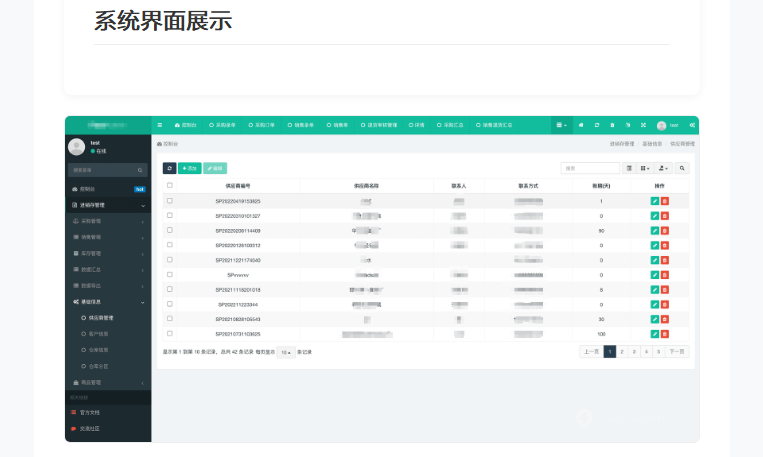
Task: Click the reload icon in top-right header
Action: 597,125
